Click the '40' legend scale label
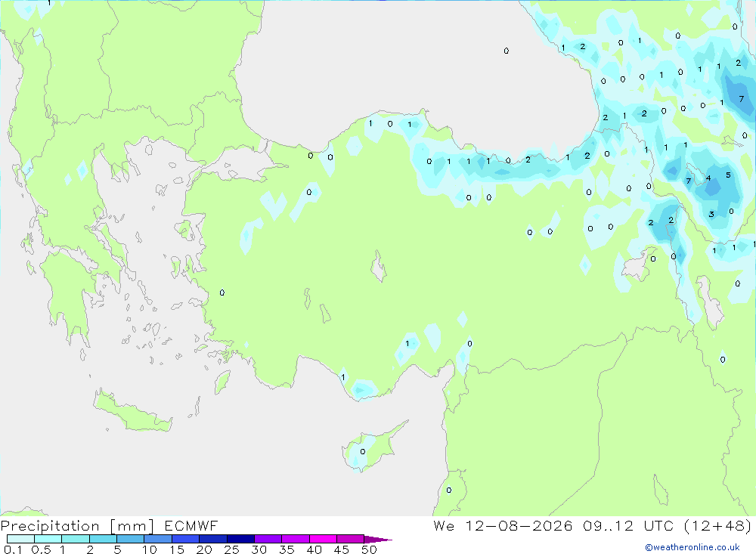This screenshot has width=756, height=554. [x=314, y=549]
